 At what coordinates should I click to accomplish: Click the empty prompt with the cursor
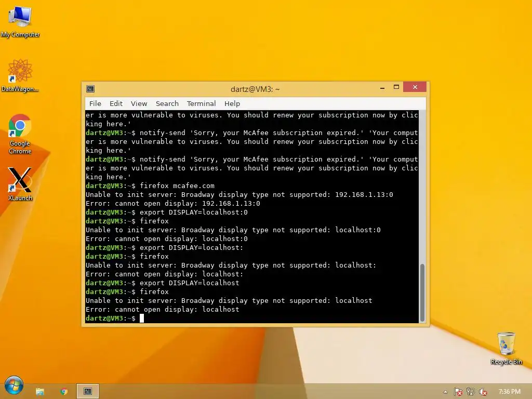pos(115,318)
